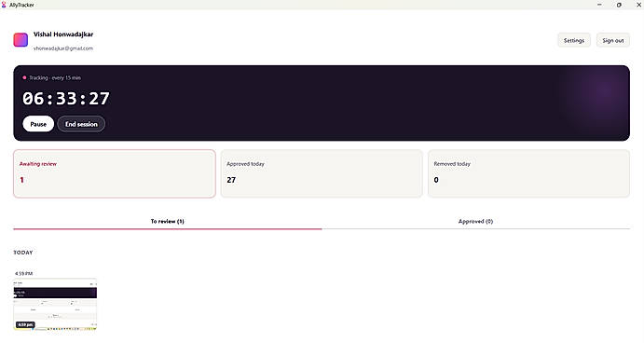
Task: Click the TODAY section heading
Action: click(23, 253)
